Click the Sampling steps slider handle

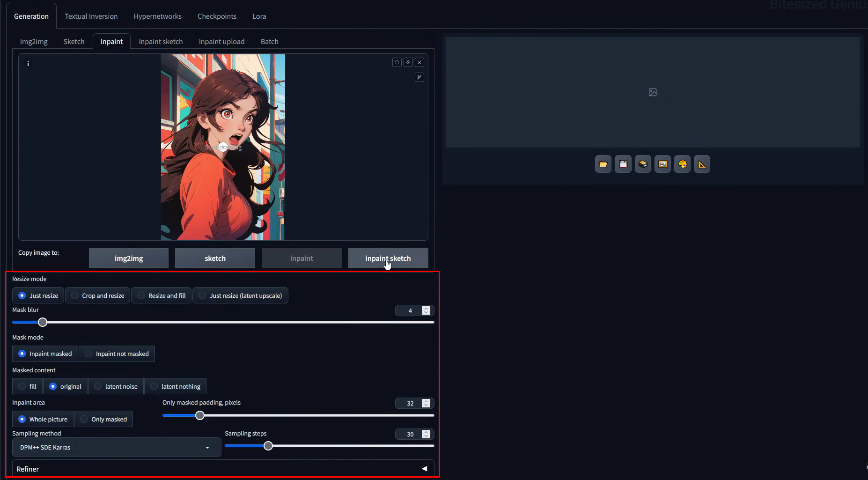tap(268, 446)
